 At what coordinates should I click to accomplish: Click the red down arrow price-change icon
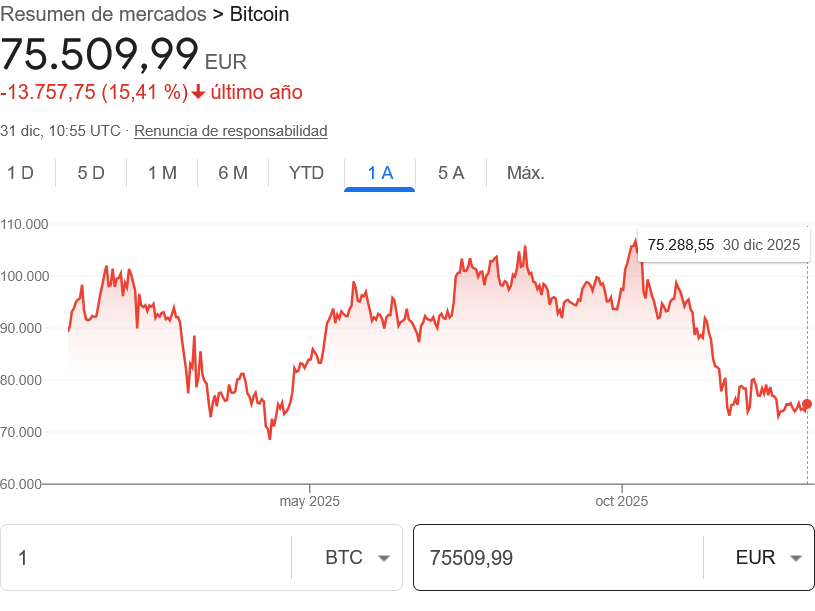198,92
